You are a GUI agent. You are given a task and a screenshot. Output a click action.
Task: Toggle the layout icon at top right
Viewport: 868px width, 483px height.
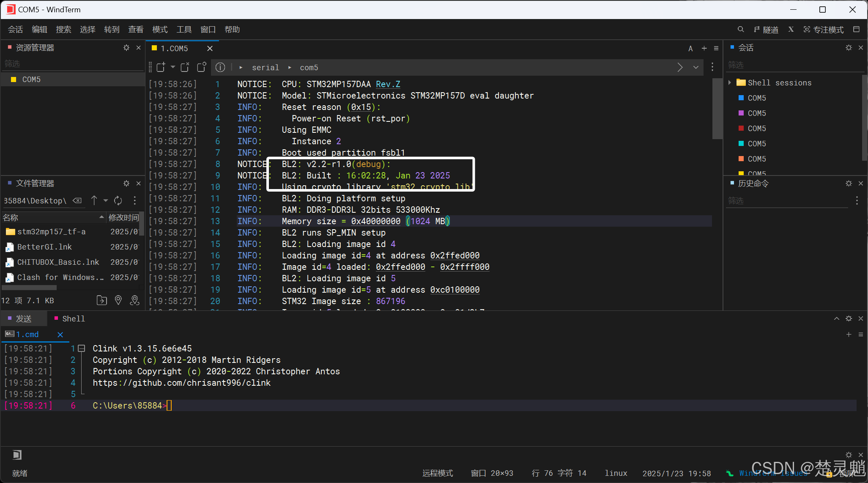point(856,29)
